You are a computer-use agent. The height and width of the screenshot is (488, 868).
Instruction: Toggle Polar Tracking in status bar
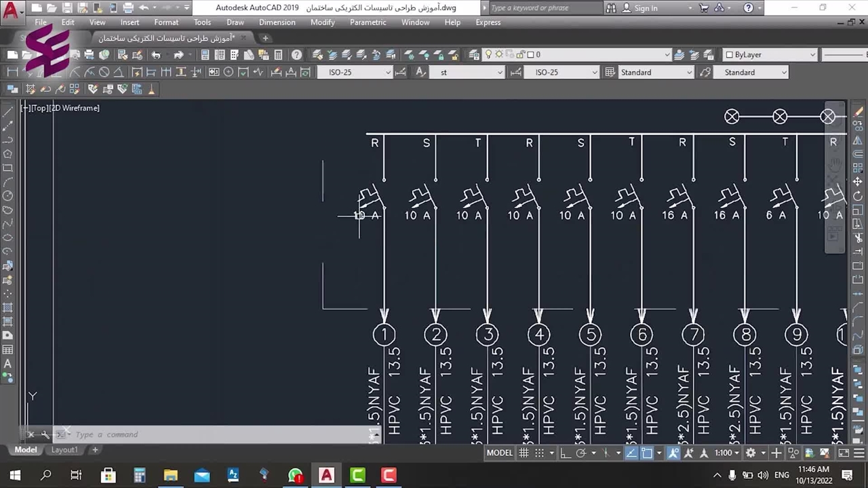pyautogui.click(x=581, y=453)
